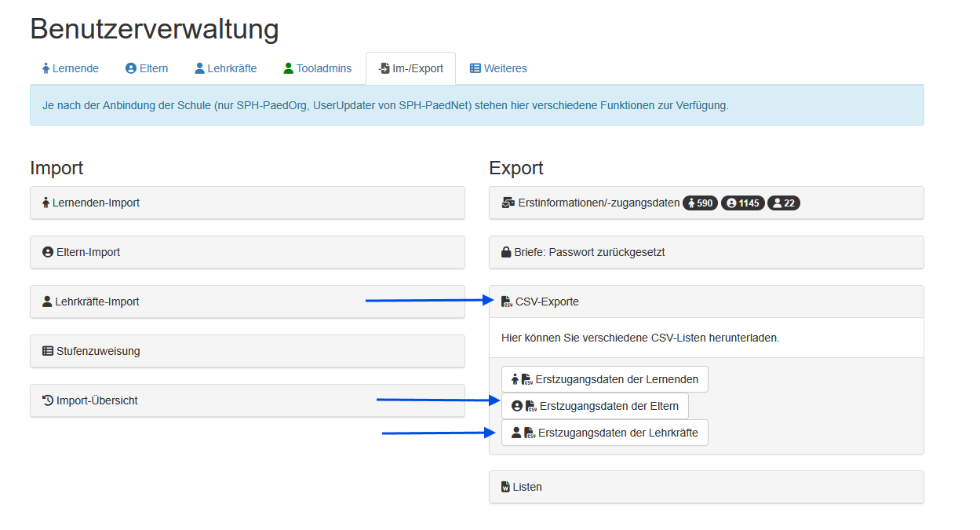
Task: Download Erstzugangsdaten der Lernenden
Action: 604,378
